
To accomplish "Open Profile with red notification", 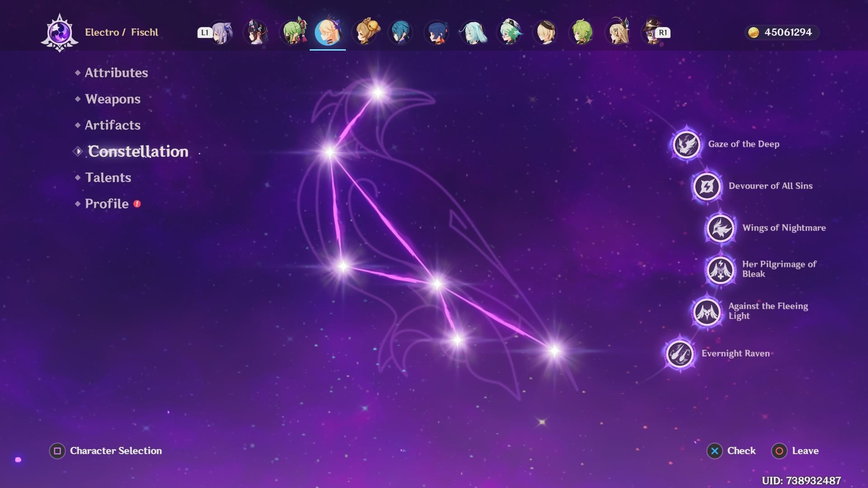I will click(x=107, y=204).
